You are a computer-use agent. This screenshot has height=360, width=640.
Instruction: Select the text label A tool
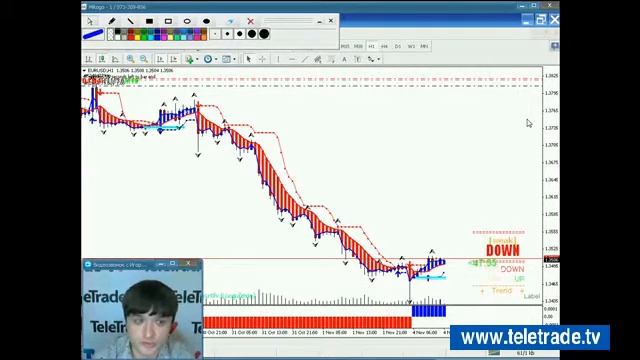344,59
